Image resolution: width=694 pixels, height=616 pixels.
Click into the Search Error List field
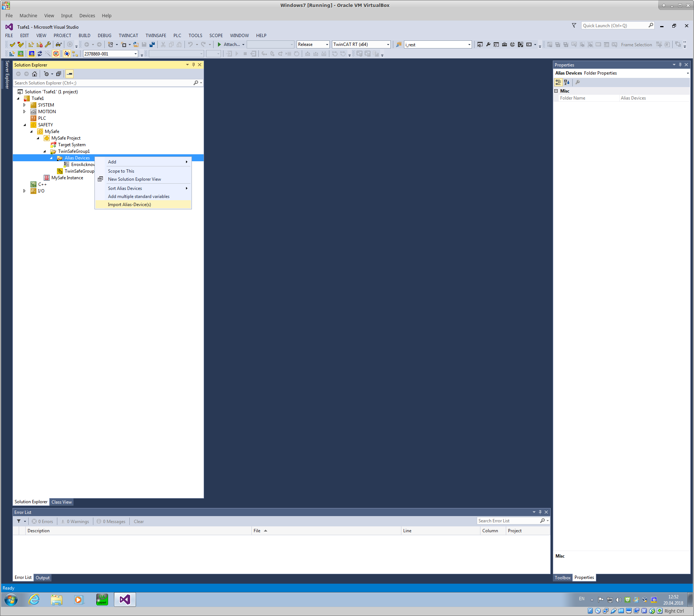coord(508,521)
